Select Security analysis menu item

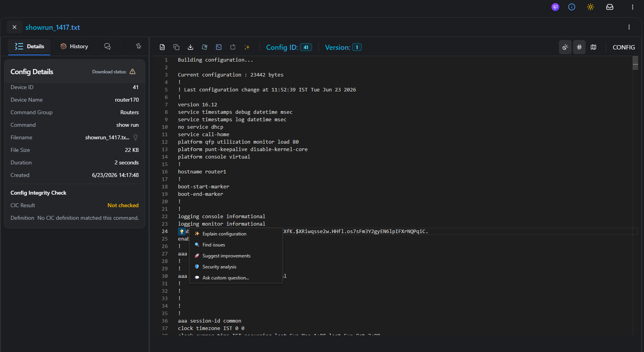(x=236, y=267)
